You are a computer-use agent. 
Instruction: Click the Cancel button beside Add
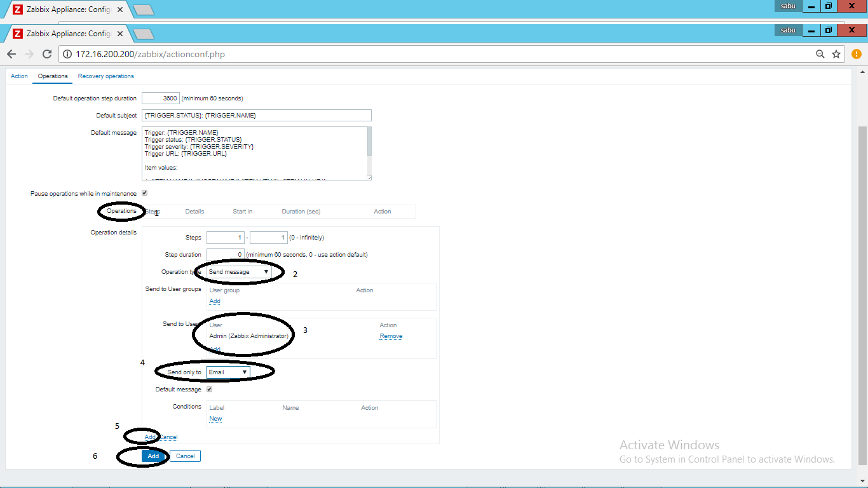185,456
